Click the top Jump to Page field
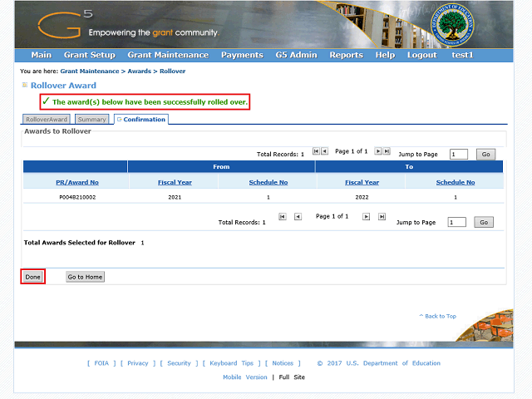Screen dimensions: 532x399 tap(459, 155)
